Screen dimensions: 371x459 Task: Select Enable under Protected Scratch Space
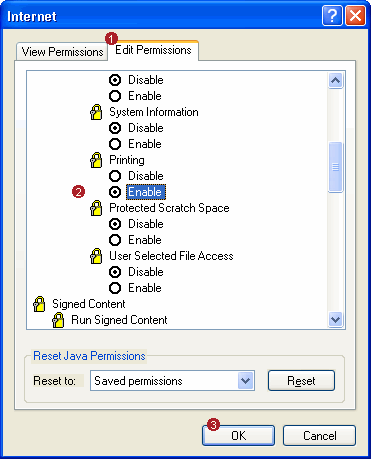pyautogui.click(x=115, y=240)
